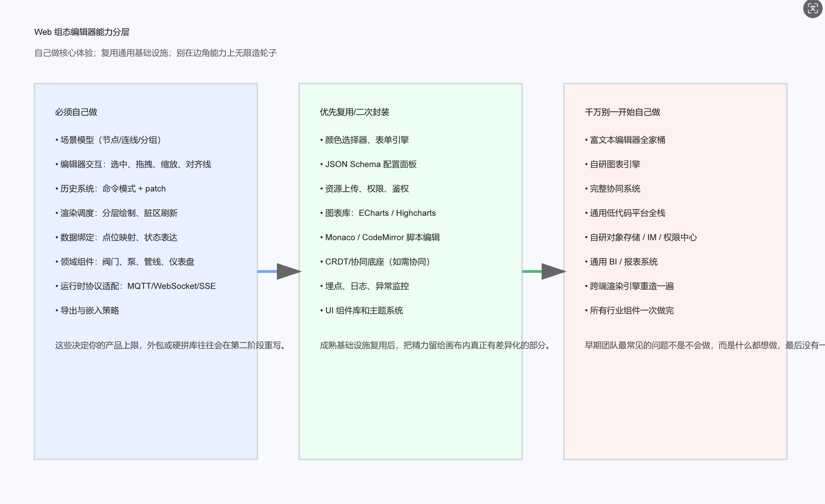This screenshot has width=825, height=504.
Task: Click the heading '优先复用/二次封装'
Action: [x=354, y=112]
